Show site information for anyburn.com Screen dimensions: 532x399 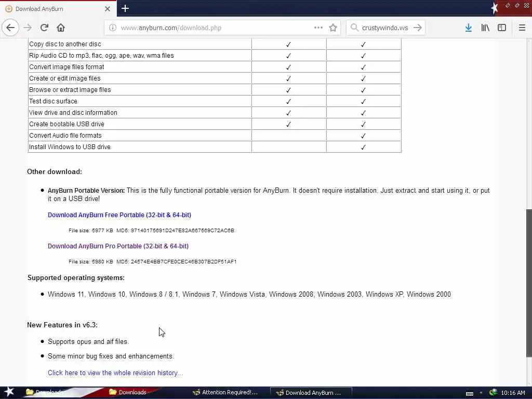point(113,28)
